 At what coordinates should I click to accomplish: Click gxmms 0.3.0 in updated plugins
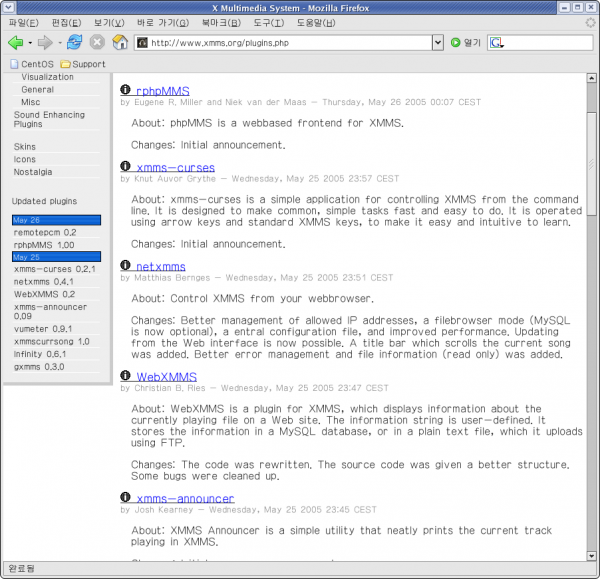(x=39, y=367)
